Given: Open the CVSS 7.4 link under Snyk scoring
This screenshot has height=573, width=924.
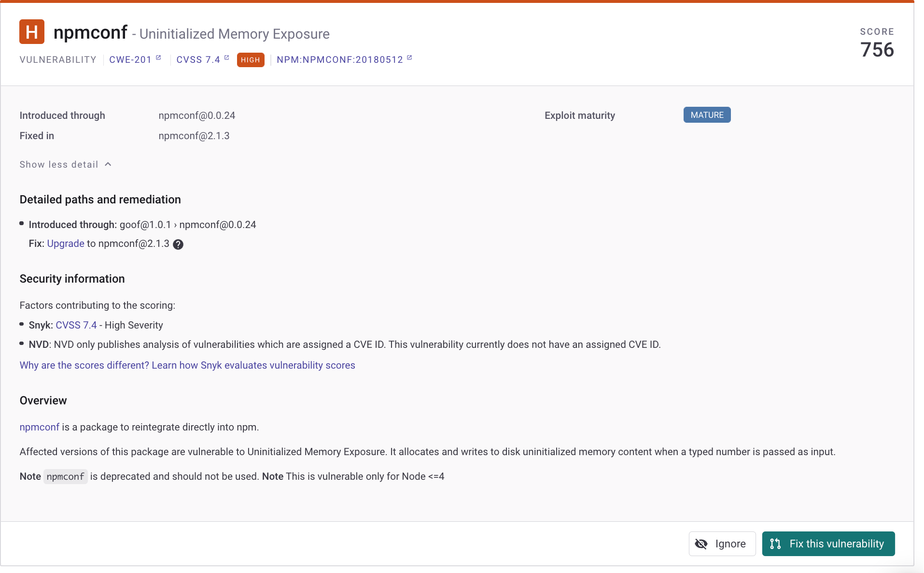Looking at the screenshot, I should [76, 325].
